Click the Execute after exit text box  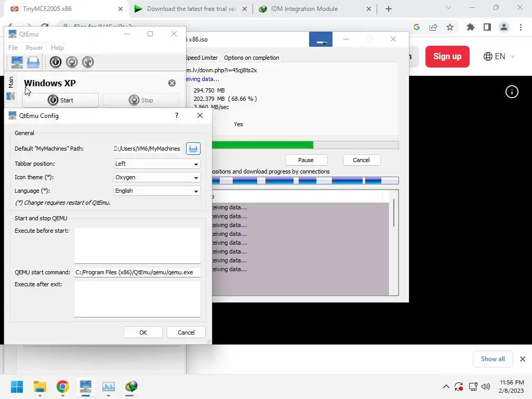(x=137, y=299)
